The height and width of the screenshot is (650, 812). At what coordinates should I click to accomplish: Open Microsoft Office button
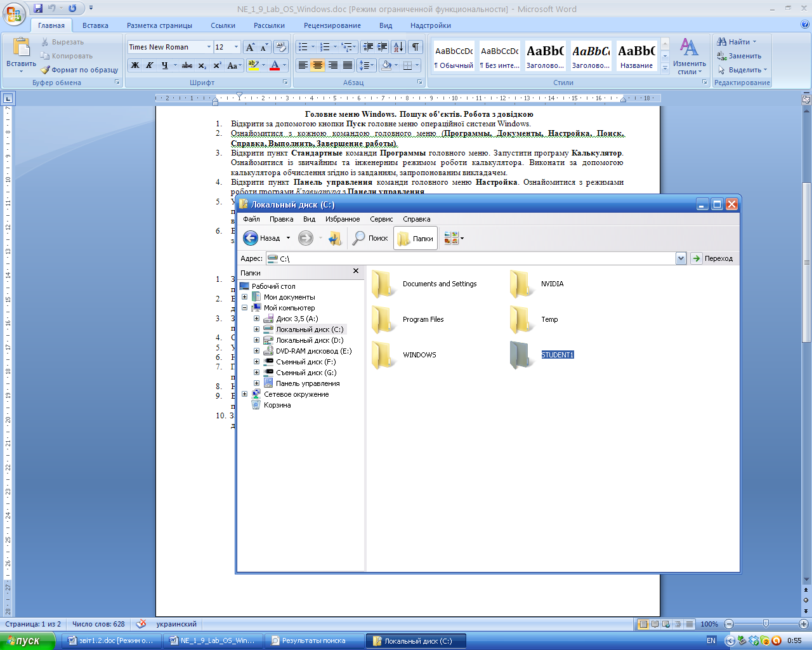(14, 13)
